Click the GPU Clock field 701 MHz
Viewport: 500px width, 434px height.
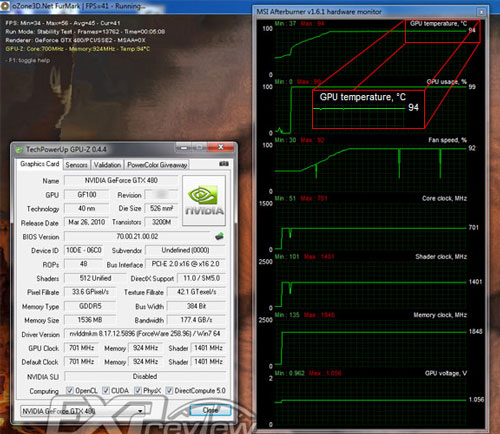pos(81,348)
